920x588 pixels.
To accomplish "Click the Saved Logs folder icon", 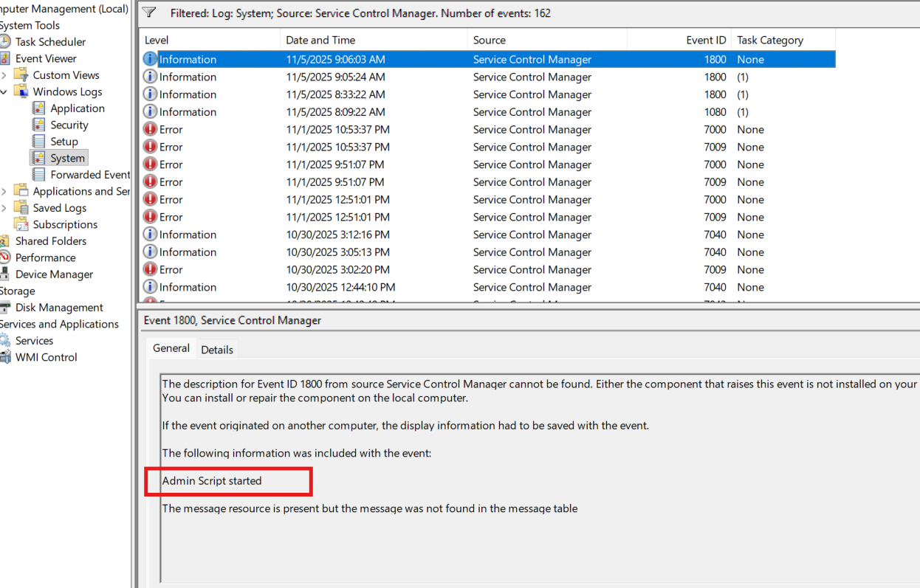I will coord(21,208).
